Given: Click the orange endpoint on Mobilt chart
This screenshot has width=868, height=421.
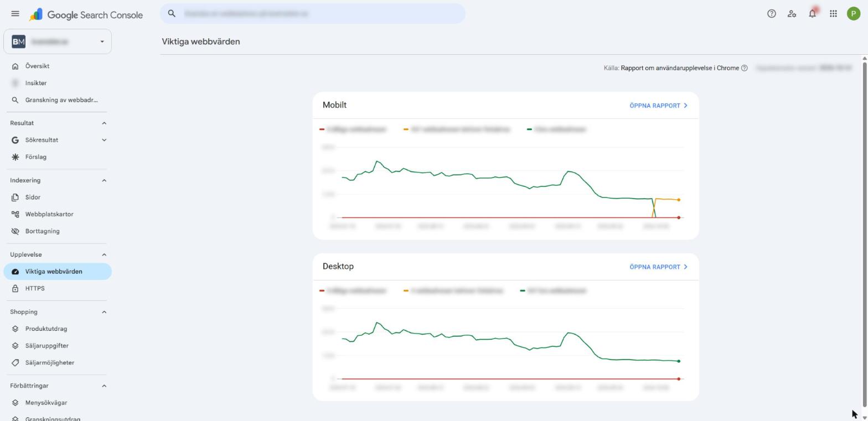Looking at the screenshot, I should pos(679,200).
